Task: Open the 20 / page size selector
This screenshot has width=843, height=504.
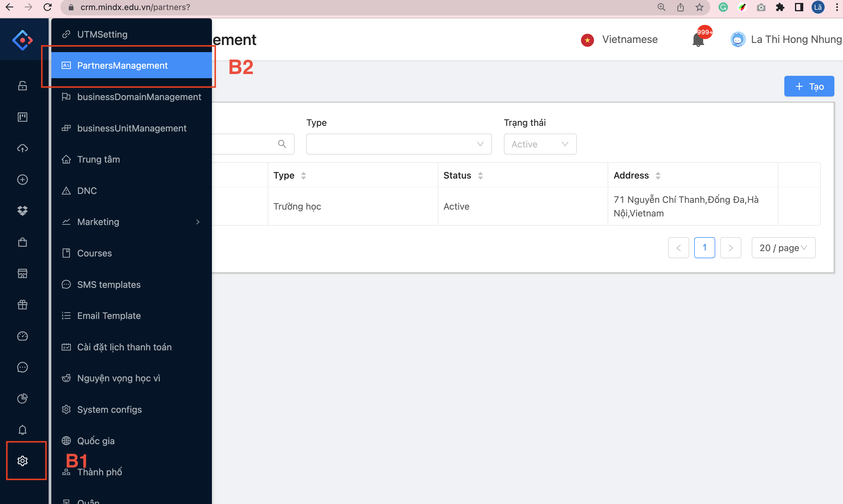Action: tap(783, 248)
